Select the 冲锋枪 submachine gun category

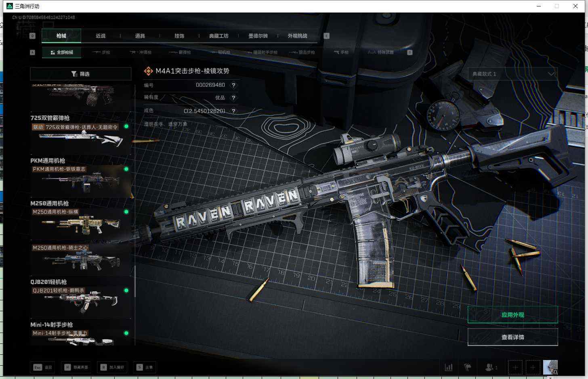(141, 52)
